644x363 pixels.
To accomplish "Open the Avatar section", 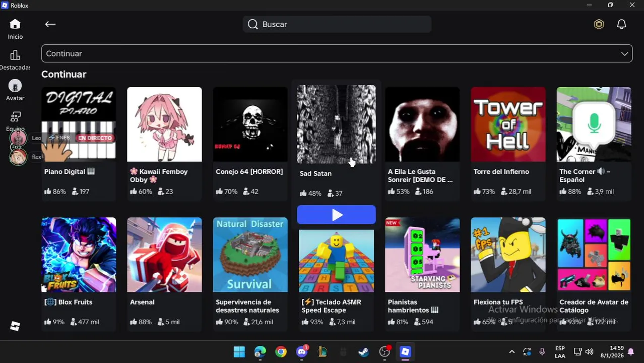I will pos(15,91).
